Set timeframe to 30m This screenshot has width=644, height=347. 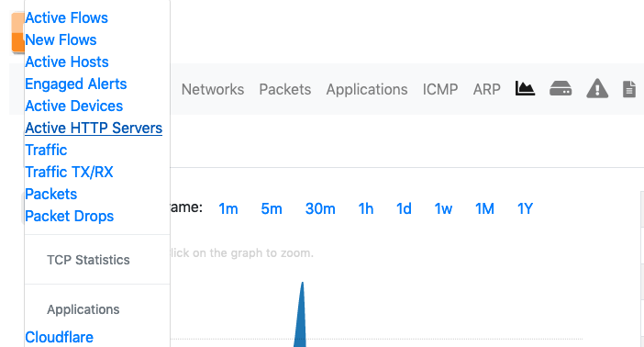320,209
